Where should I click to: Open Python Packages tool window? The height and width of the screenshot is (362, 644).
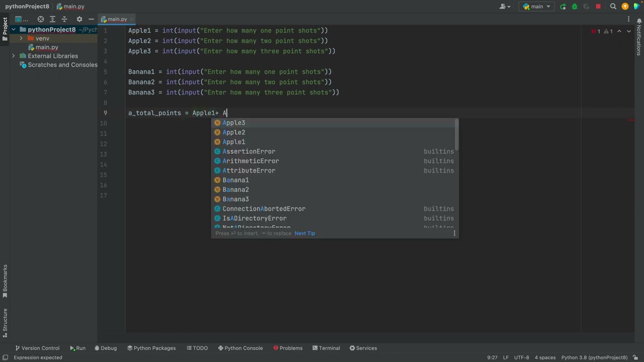[x=151, y=348]
